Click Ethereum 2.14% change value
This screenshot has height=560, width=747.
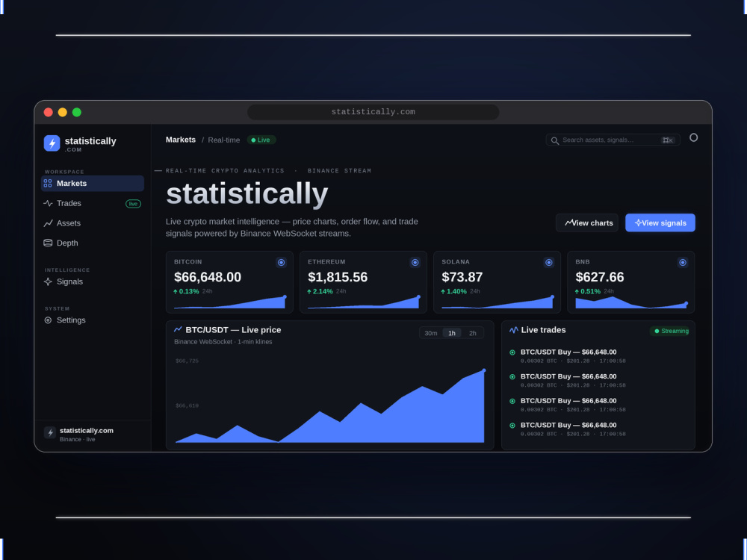[x=320, y=291]
